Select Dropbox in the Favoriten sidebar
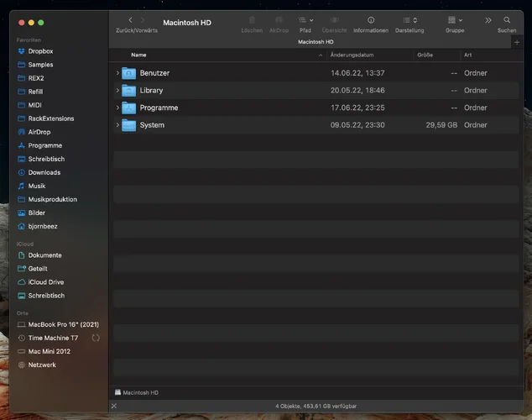This screenshot has width=532, height=420. (40, 51)
